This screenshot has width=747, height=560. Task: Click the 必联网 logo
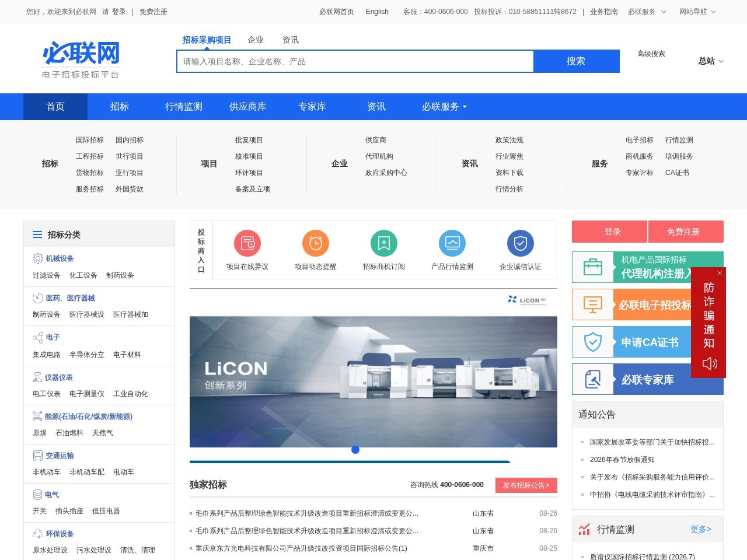(x=81, y=60)
